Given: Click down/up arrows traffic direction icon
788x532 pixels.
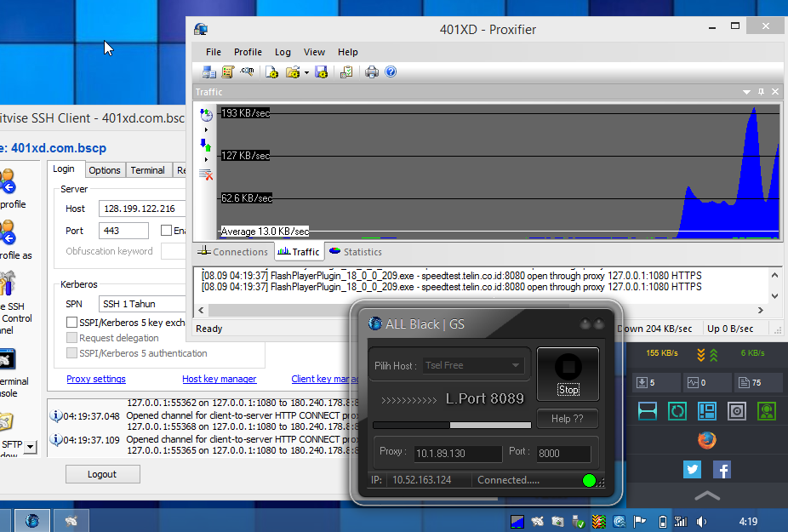Looking at the screenshot, I should click(x=206, y=146).
